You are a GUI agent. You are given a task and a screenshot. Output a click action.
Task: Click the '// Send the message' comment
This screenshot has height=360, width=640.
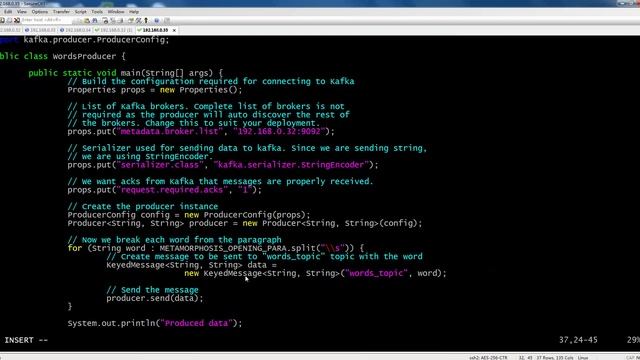(x=152, y=290)
